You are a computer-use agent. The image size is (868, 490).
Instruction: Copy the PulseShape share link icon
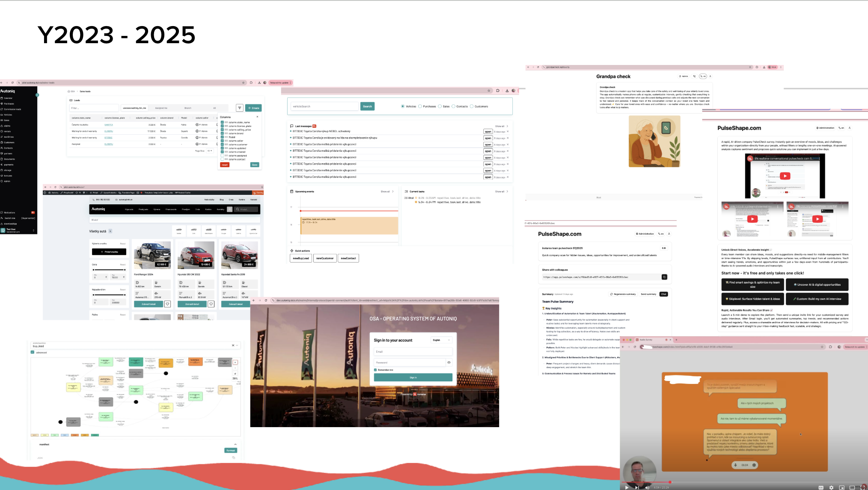point(664,277)
